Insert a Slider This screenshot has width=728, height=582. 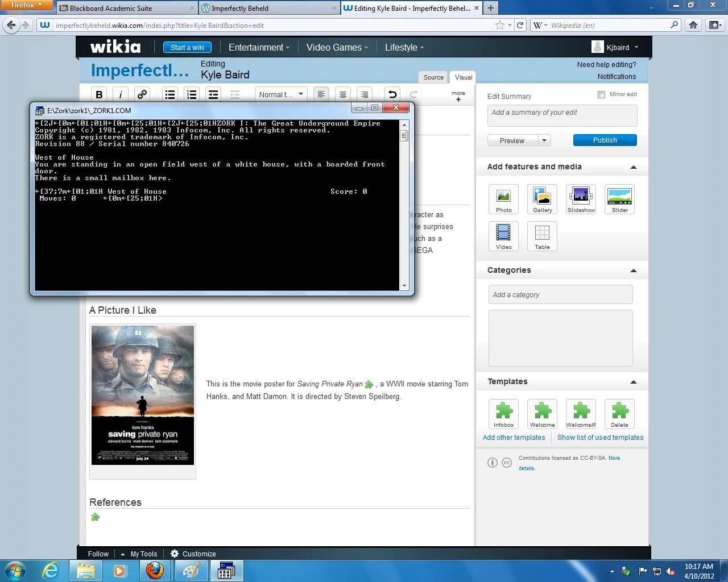tap(619, 199)
